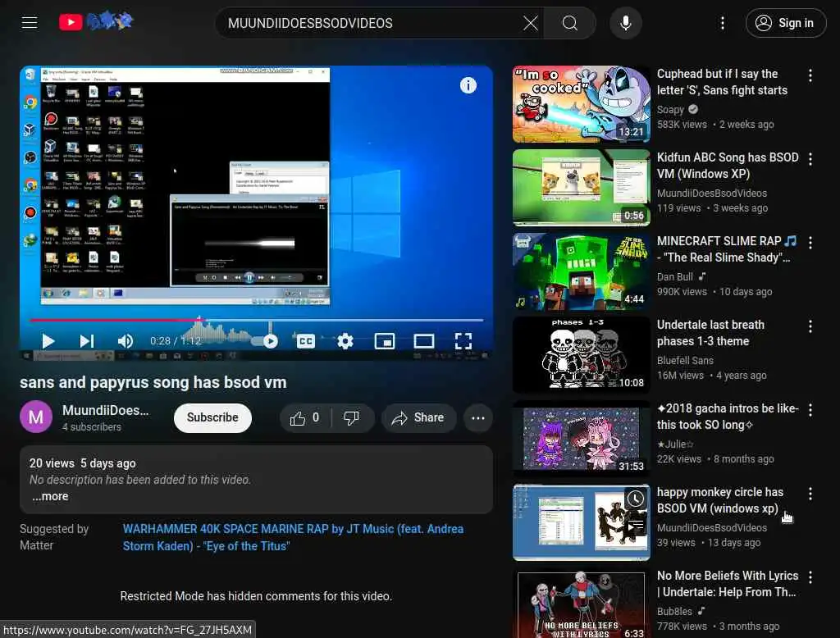Open the hamburger guide menu
The width and height of the screenshot is (840, 638).
pyautogui.click(x=29, y=22)
